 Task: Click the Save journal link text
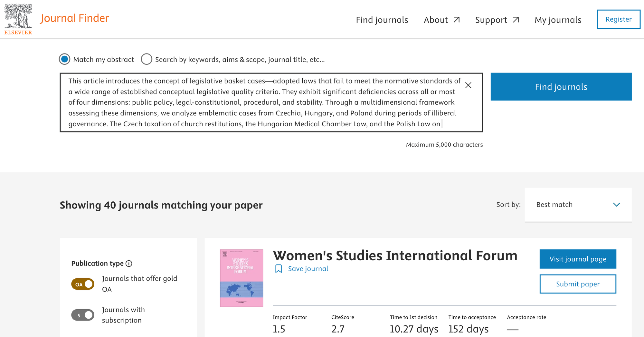pyautogui.click(x=308, y=269)
